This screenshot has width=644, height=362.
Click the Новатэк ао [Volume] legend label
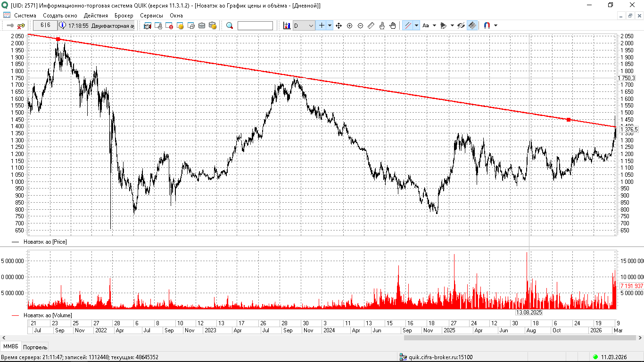point(48,315)
